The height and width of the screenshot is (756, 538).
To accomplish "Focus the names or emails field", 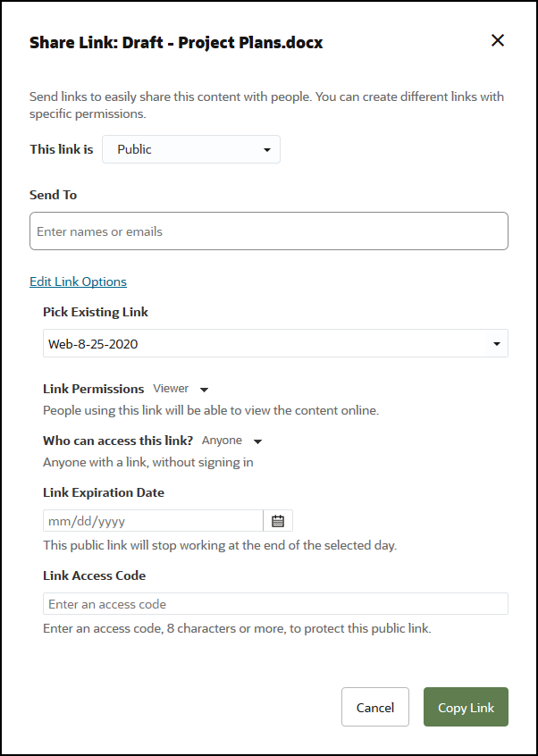I will tap(268, 231).
